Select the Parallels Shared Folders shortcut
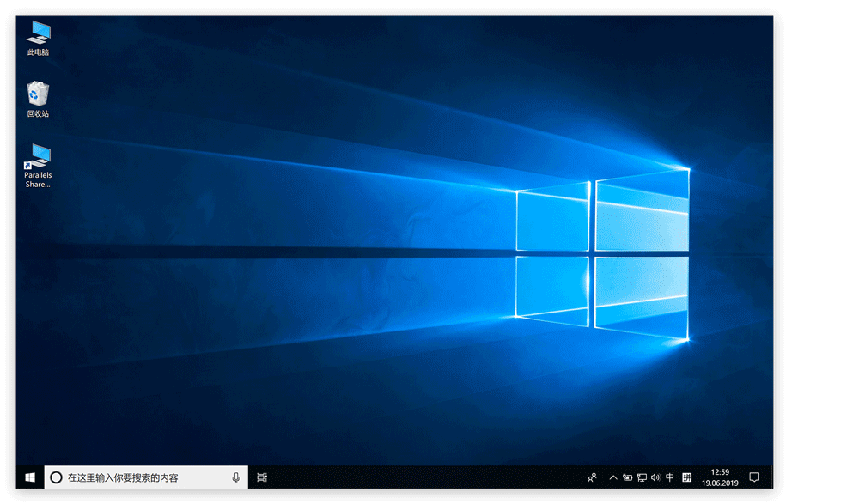 (38, 165)
